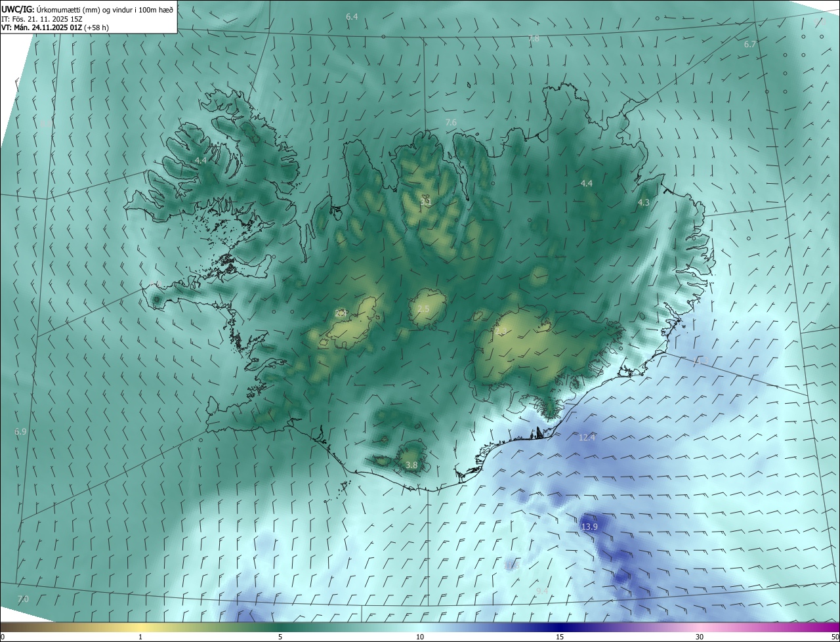Pick the yellow segment of the color bar
Viewport: 840px width, 642px height.
pyautogui.click(x=141, y=627)
